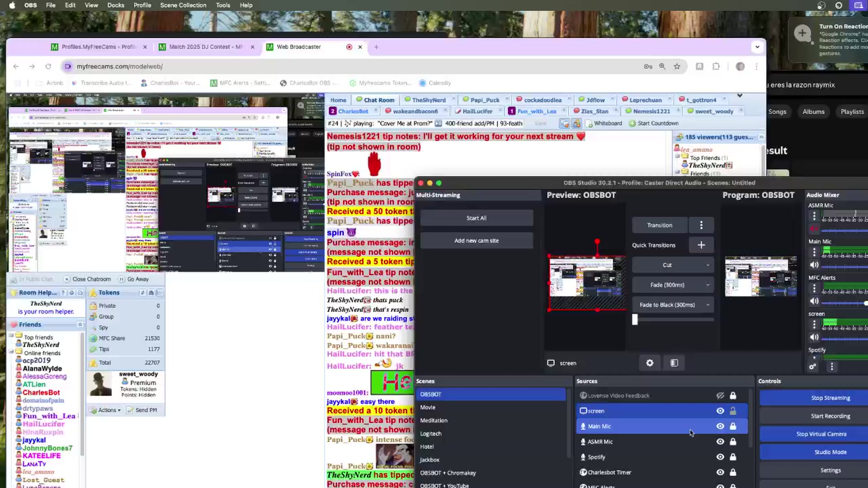The width and height of the screenshot is (868, 488).
Task: Click the myfreecams.com address bar
Action: tap(353, 66)
